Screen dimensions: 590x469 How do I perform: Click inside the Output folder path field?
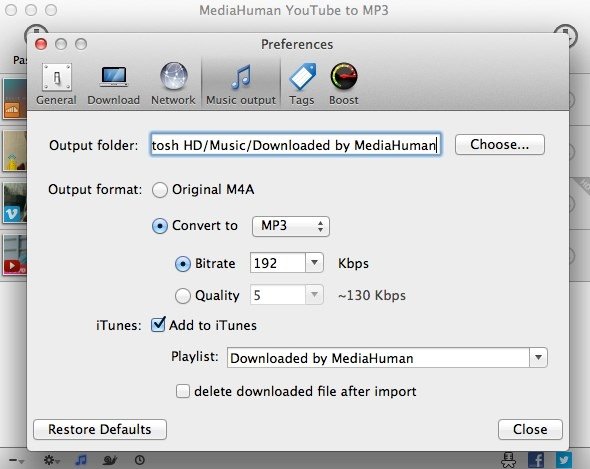point(295,145)
